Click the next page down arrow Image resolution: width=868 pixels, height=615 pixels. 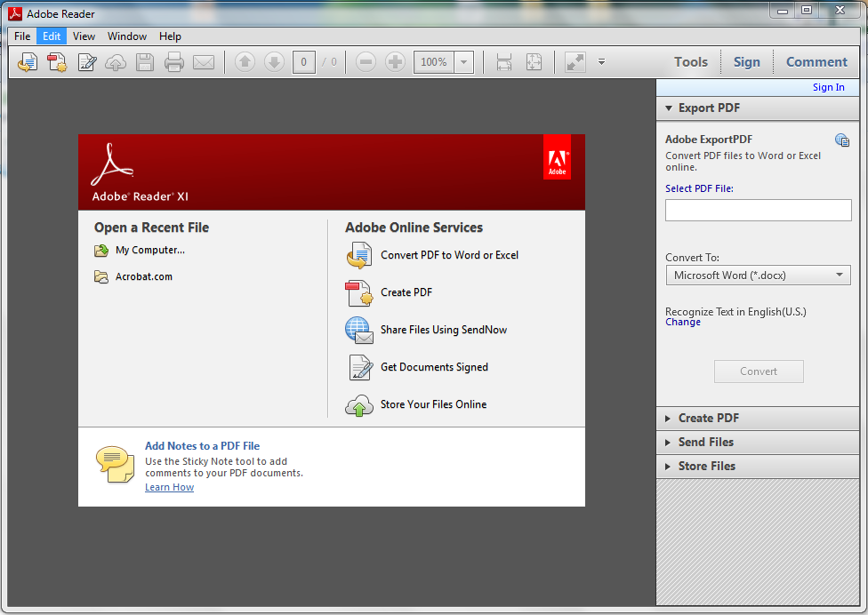[274, 62]
